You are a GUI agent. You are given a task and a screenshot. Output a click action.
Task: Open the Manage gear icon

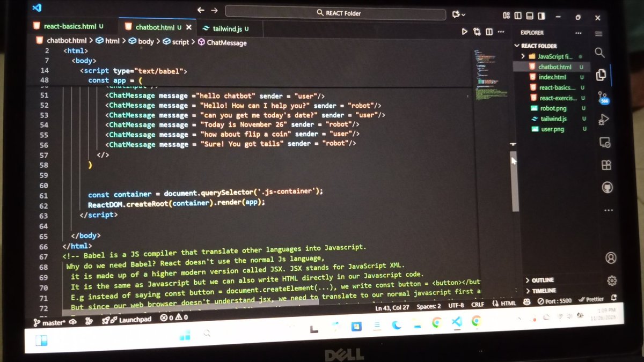click(612, 281)
